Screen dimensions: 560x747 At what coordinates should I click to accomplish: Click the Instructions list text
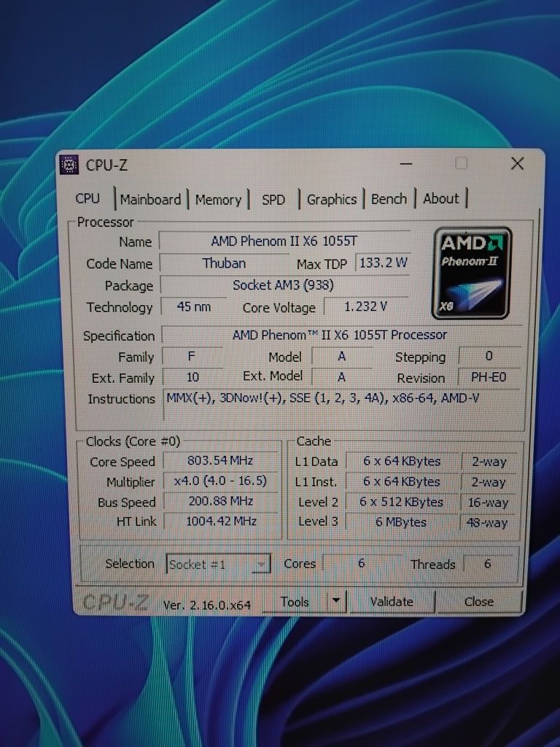coord(323,398)
